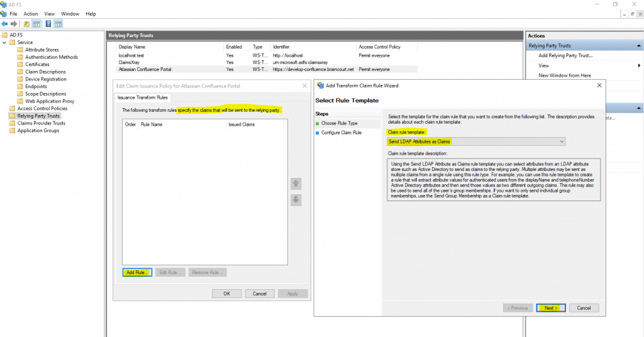
Task: Open the Window menu
Action: pos(70,14)
